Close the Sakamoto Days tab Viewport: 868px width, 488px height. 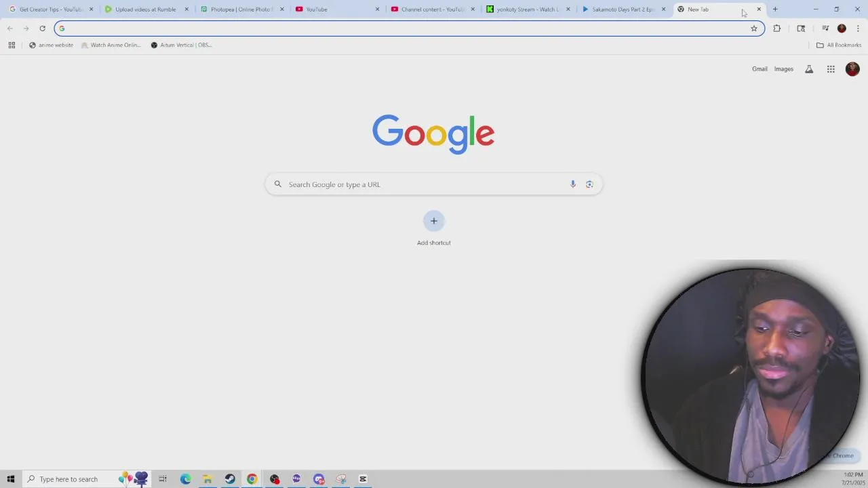coord(663,9)
